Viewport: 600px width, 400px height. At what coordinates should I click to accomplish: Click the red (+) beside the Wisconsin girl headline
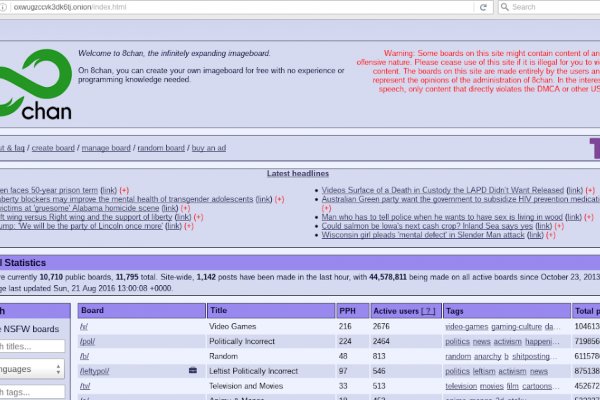[x=551, y=235]
